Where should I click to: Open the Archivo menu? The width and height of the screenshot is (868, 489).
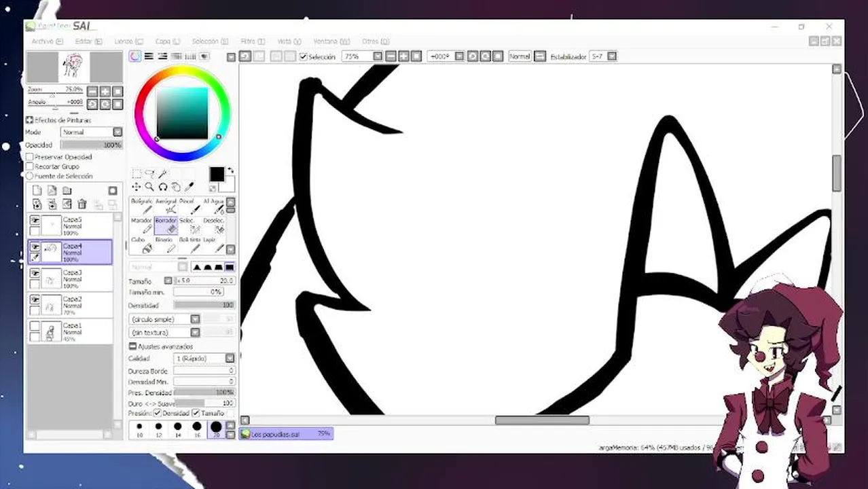point(47,41)
